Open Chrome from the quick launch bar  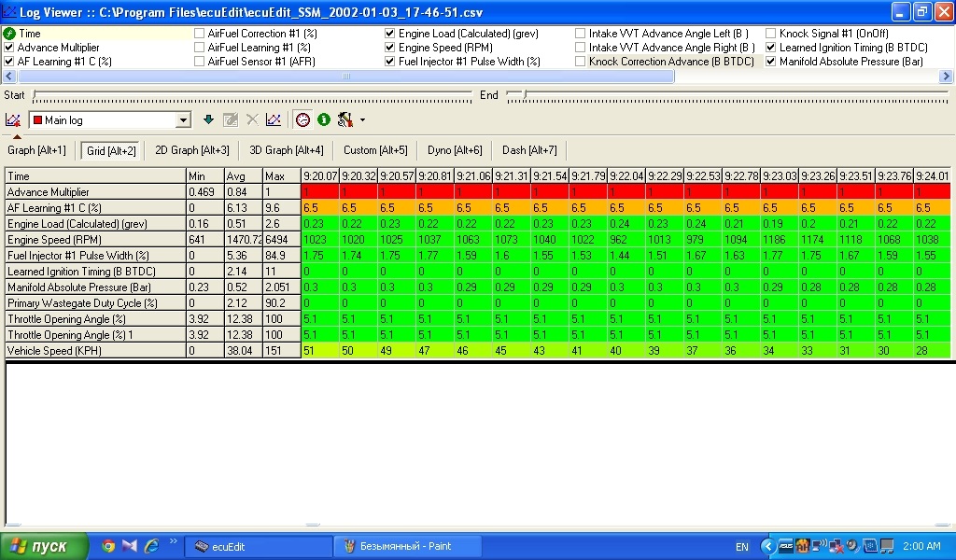pos(108,546)
